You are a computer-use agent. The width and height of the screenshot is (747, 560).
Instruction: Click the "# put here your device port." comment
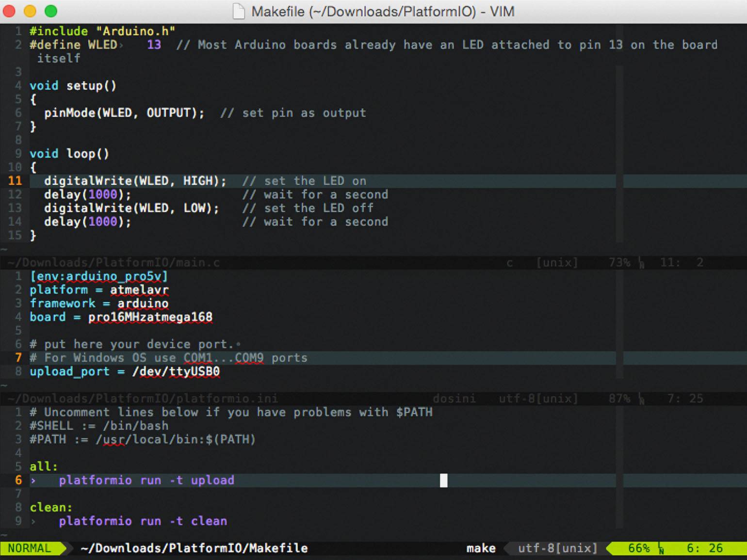point(131,344)
